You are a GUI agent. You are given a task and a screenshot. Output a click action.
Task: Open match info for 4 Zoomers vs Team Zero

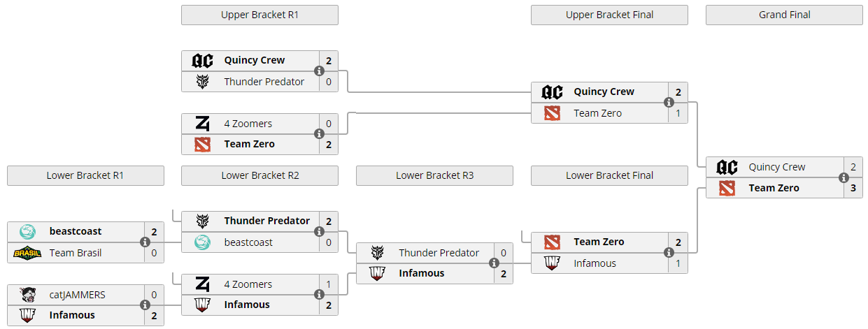click(320, 134)
